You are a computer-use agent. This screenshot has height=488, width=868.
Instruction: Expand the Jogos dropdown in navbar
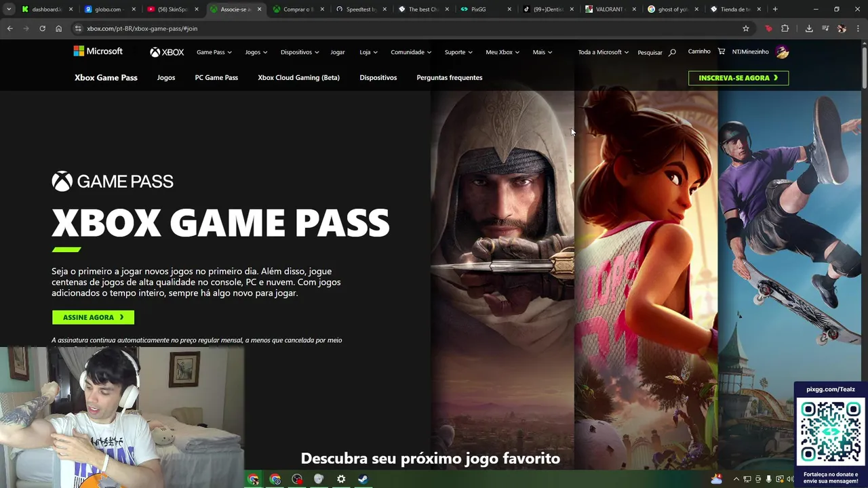[256, 52]
